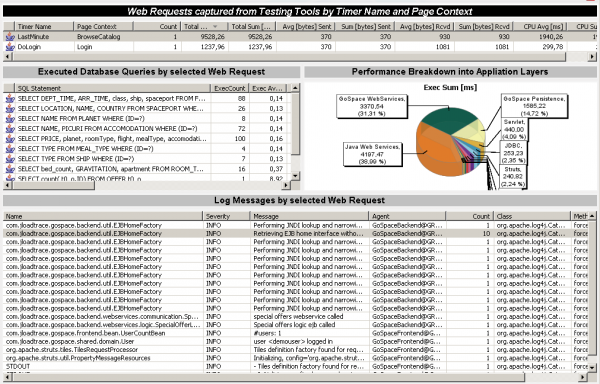
Task: Sort by Avg [bytes] Rcvd column
Action: [425, 26]
